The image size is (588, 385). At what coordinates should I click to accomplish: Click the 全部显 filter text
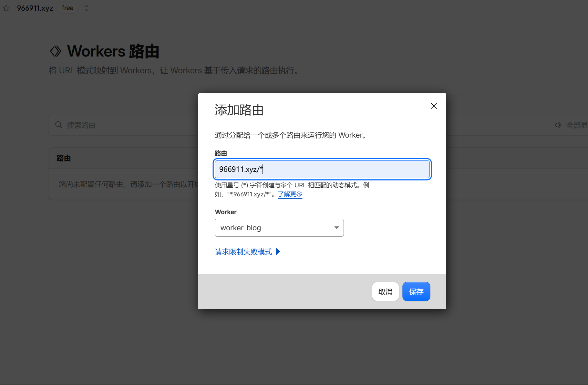[x=577, y=125]
